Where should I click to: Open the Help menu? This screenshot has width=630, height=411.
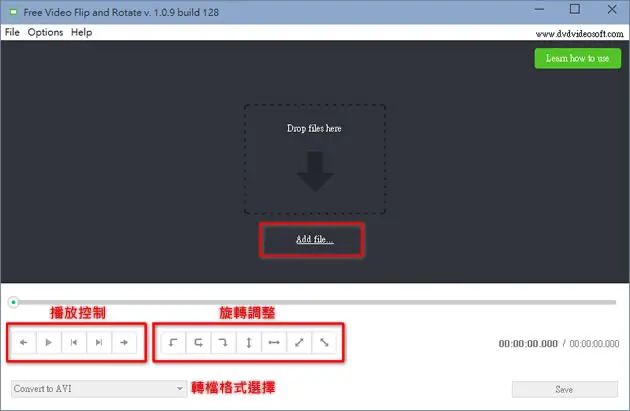click(x=82, y=32)
